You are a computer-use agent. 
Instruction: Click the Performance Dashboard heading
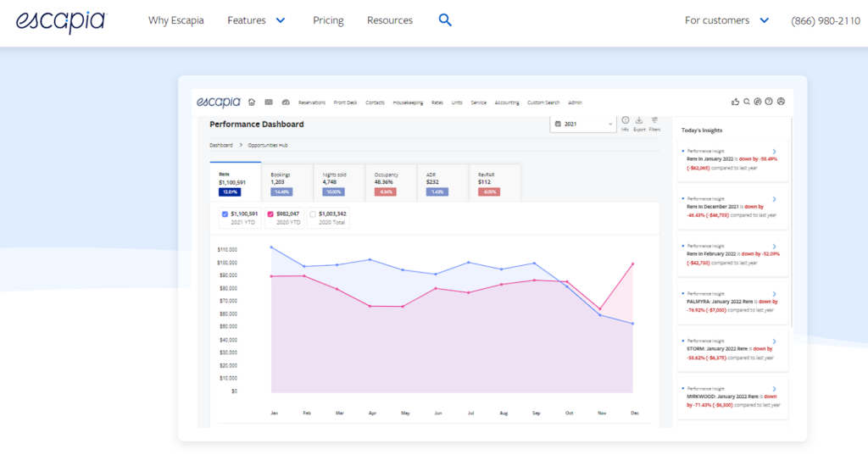click(256, 125)
